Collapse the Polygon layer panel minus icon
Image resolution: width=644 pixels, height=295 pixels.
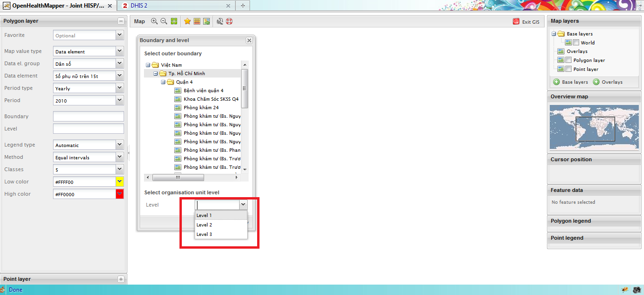point(121,21)
